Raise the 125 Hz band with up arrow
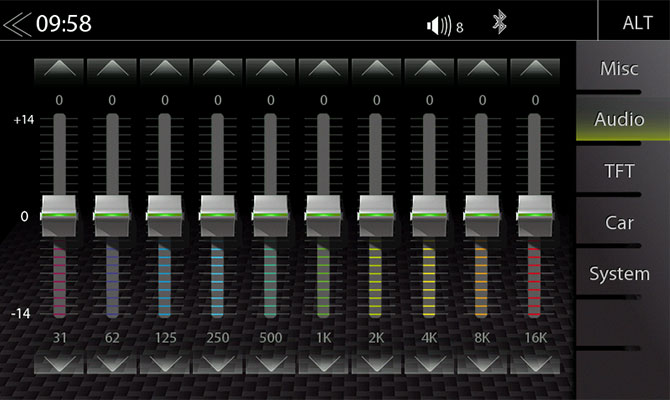Screen dimensions: 670x400 [164, 70]
